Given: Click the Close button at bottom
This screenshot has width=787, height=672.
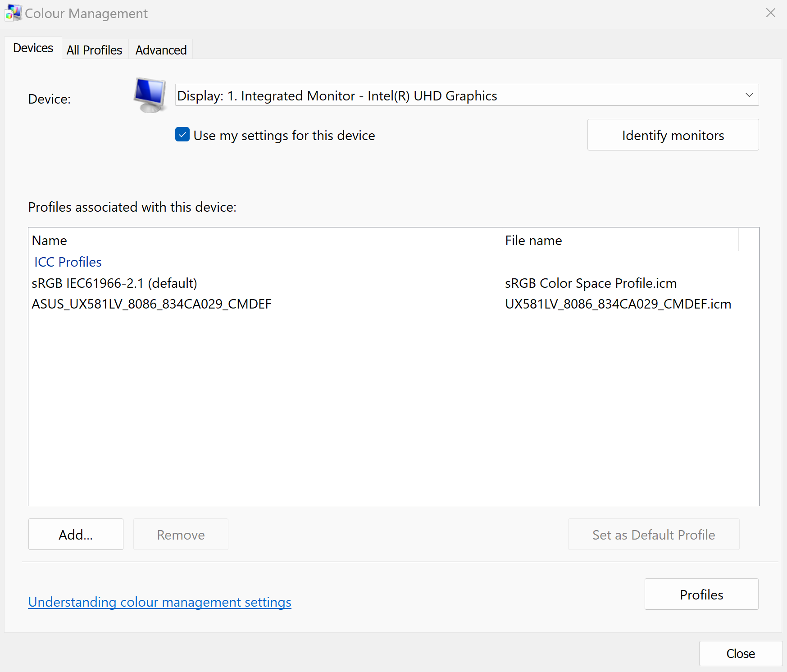Looking at the screenshot, I should 741,654.
